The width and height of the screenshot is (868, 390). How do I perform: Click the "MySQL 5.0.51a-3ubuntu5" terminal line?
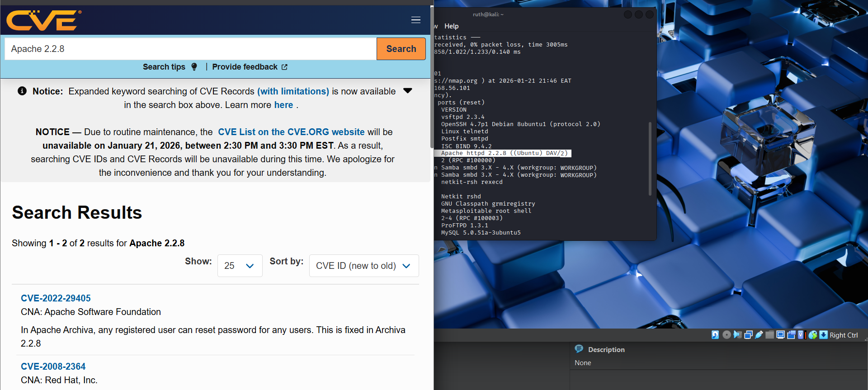[x=481, y=233]
